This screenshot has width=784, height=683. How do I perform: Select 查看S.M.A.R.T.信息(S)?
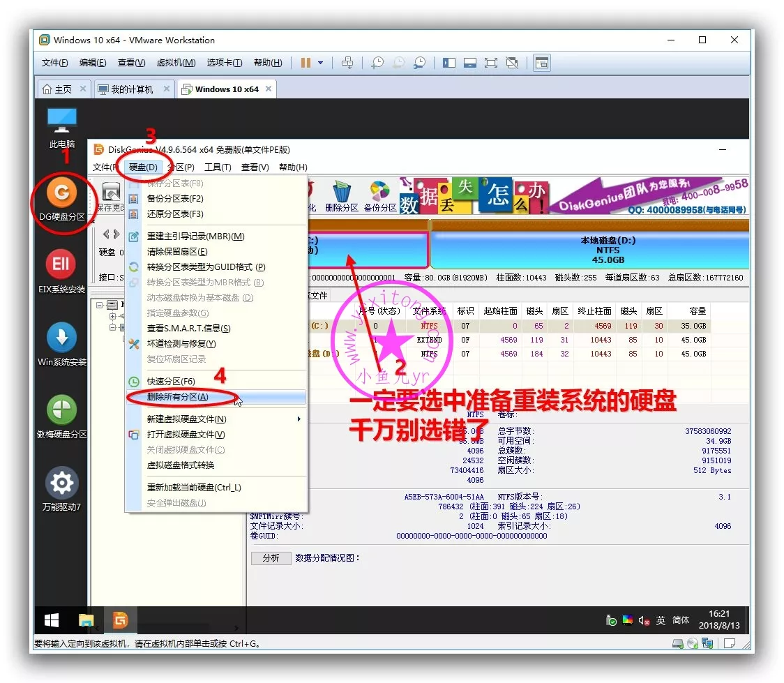click(x=216, y=328)
